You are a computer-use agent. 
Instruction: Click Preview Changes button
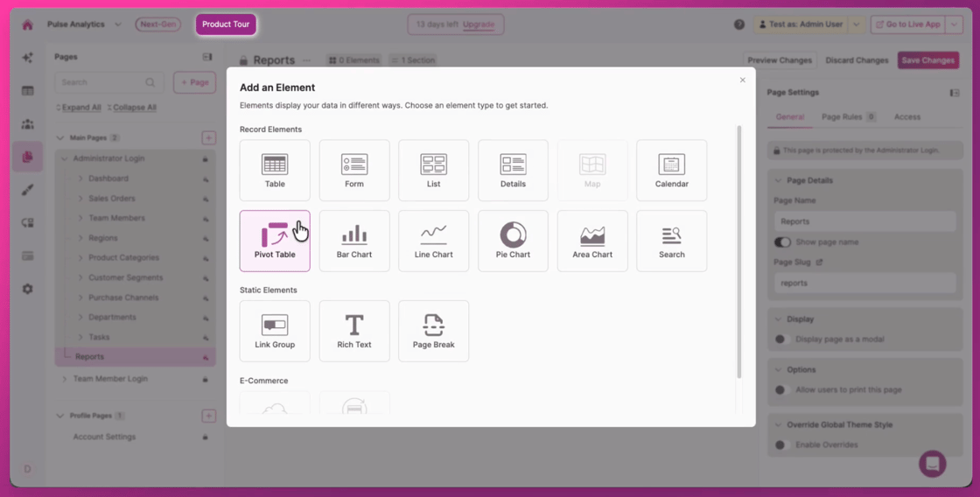tap(780, 60)
